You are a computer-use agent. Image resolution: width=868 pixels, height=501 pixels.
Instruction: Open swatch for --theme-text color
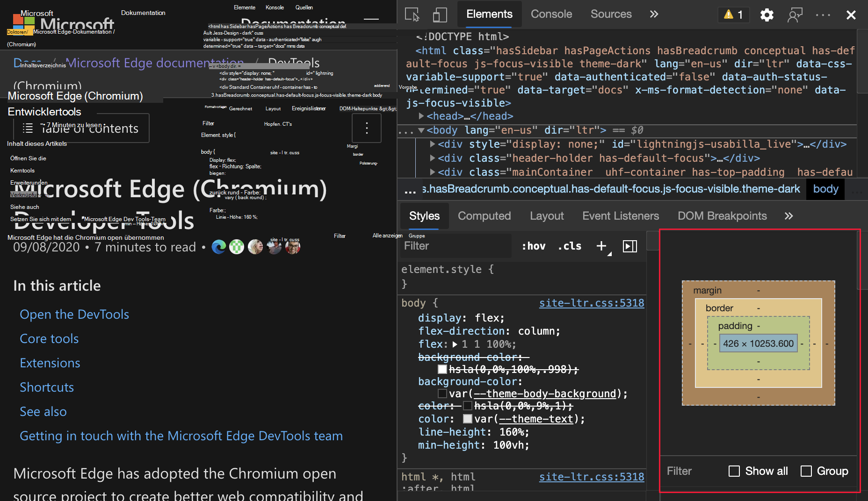tap(467, 419)
